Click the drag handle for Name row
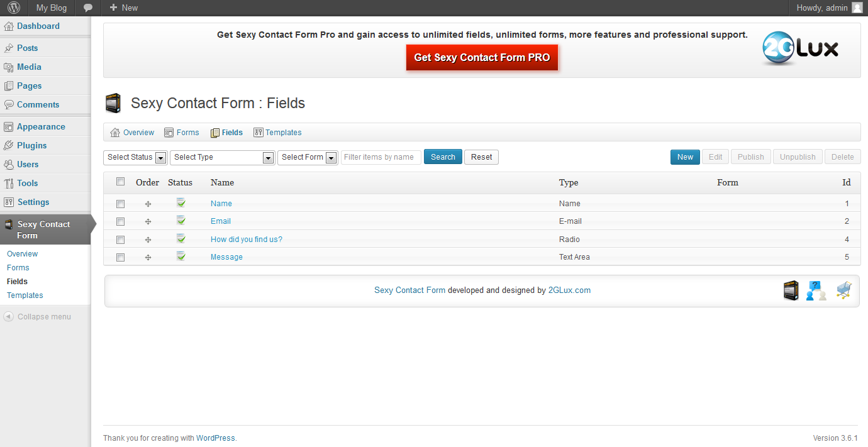The width and height of the screenshot is (868, 447). click(x=148, y=204)
